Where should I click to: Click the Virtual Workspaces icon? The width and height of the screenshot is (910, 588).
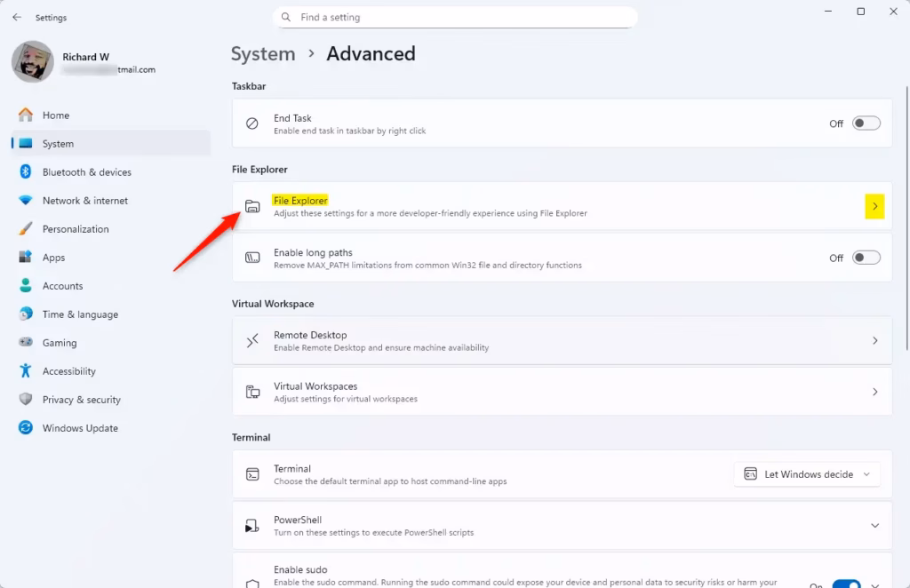click(x=252, y=392)
